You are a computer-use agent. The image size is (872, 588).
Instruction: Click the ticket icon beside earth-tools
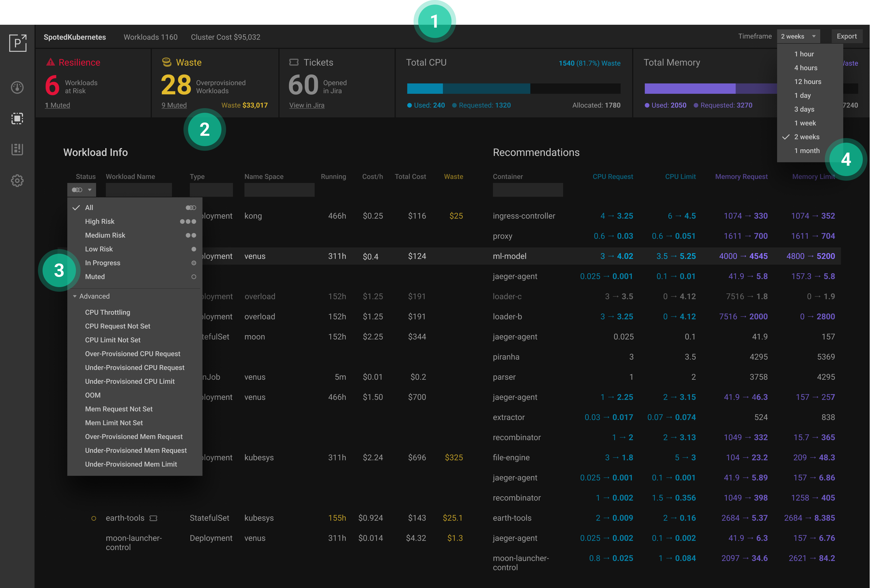pyautogui.click(x=153, y=518)
